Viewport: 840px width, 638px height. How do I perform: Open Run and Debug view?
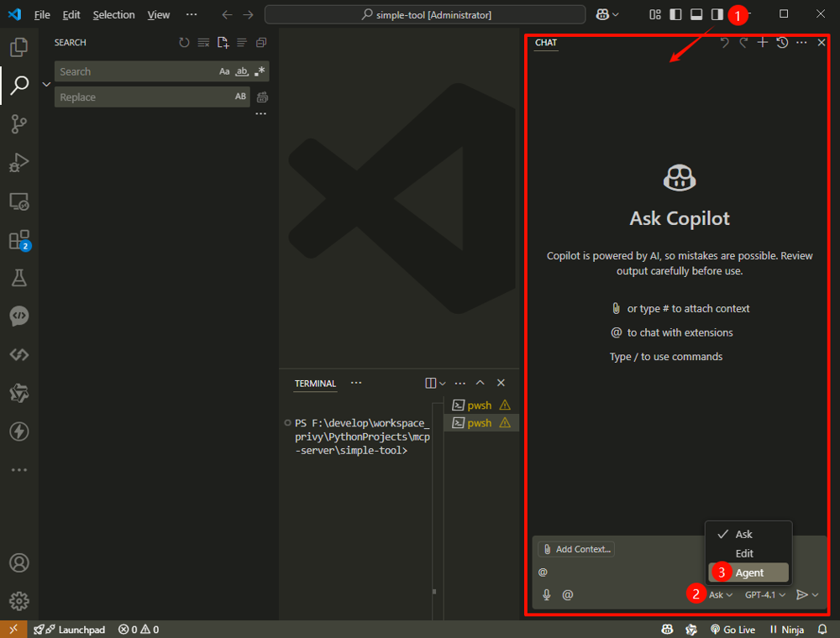pyautogui.click(x=18, y=163)
